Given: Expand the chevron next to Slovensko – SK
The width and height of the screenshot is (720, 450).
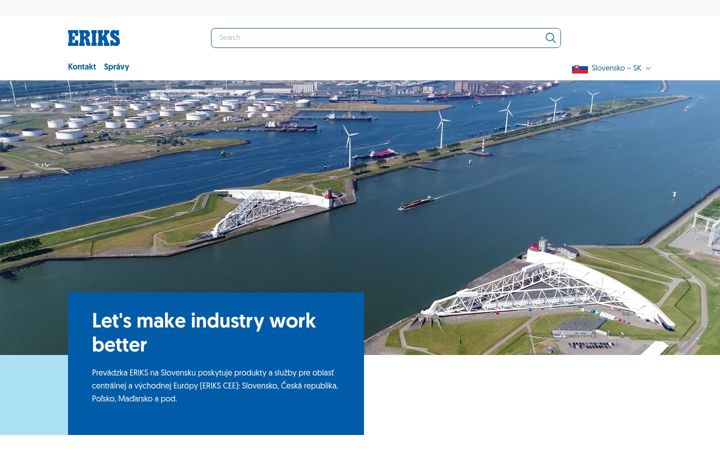Looking at the screenshot, I should pos(648,68).
